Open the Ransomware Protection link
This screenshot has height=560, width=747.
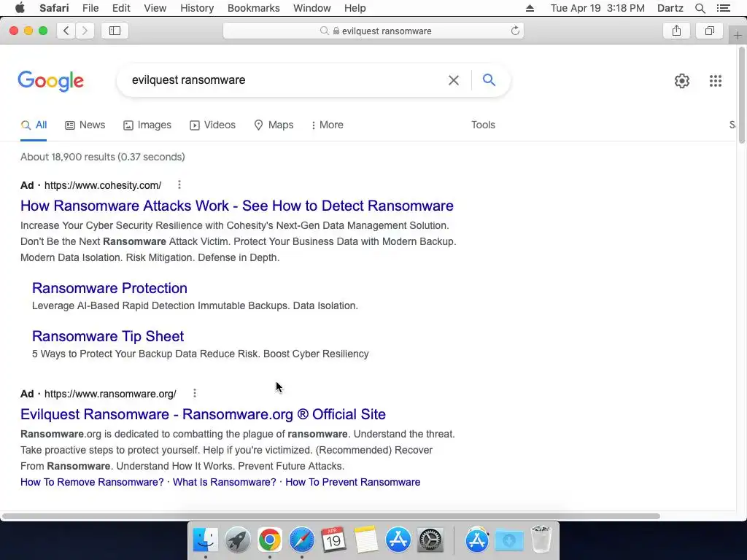pyautogui.click(x=109, y=288)
